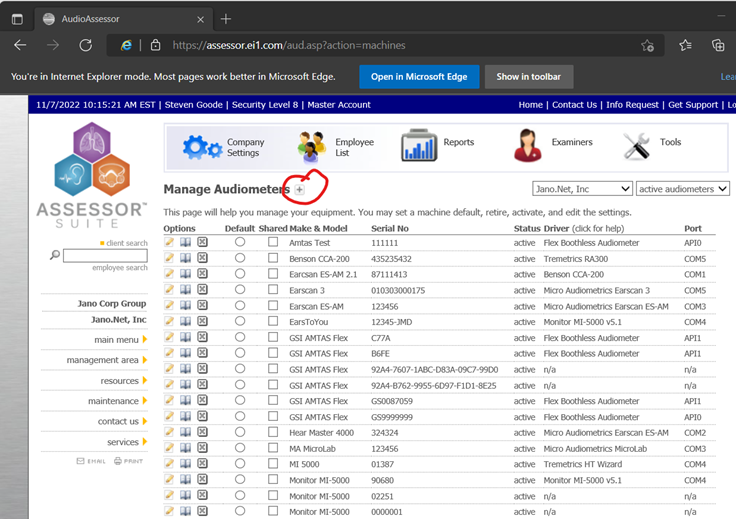Click Show in toolbar button
The width and height of the screenshot is (736, 519).
click(x=529, y=76)
